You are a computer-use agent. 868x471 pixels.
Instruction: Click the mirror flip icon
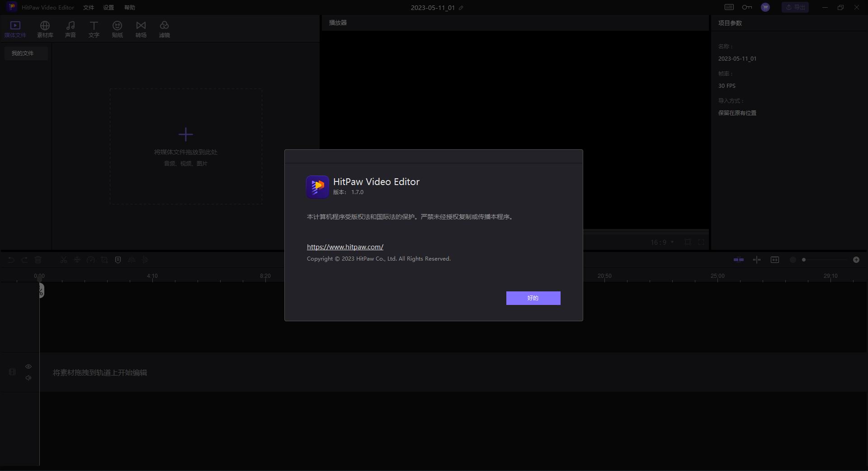point(132,260)
